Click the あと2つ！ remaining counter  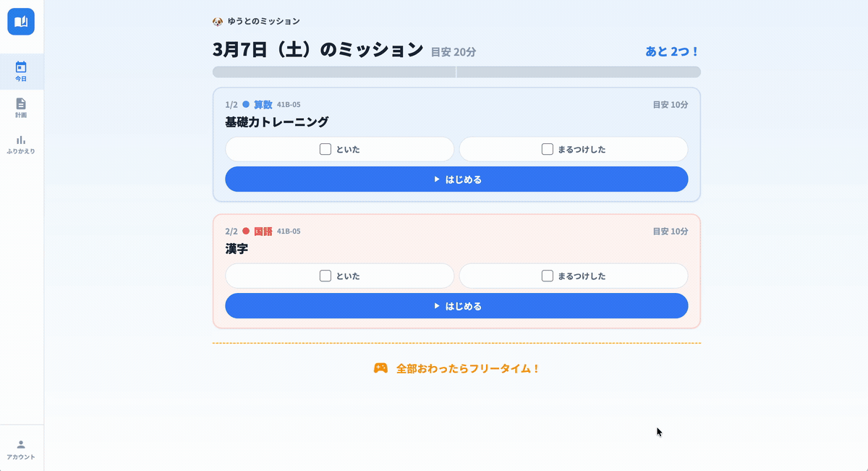(673, 51)
